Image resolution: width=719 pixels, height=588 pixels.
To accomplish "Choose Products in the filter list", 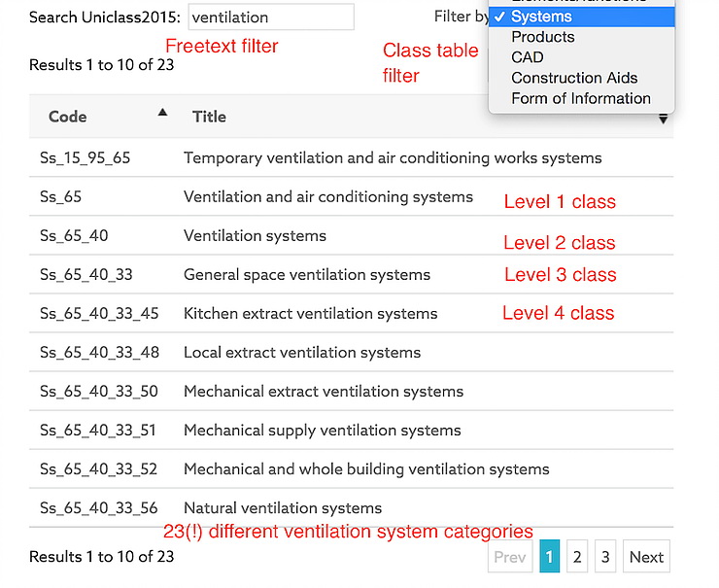I will click(x=542, y=37).
